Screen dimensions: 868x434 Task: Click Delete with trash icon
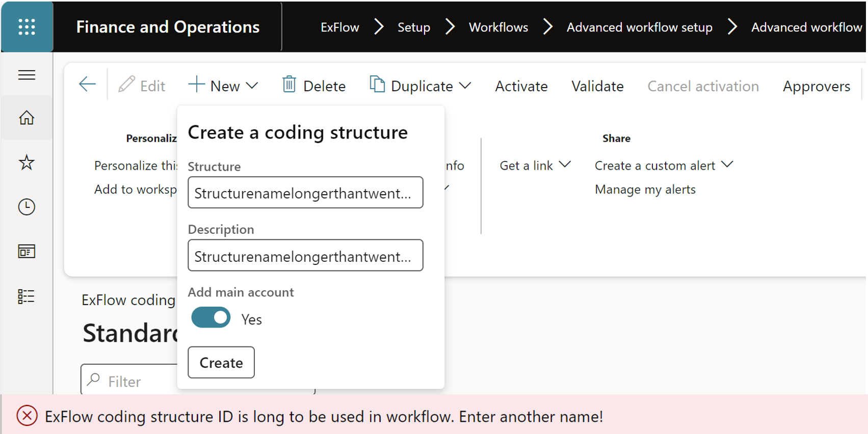[x=314, y=86]
